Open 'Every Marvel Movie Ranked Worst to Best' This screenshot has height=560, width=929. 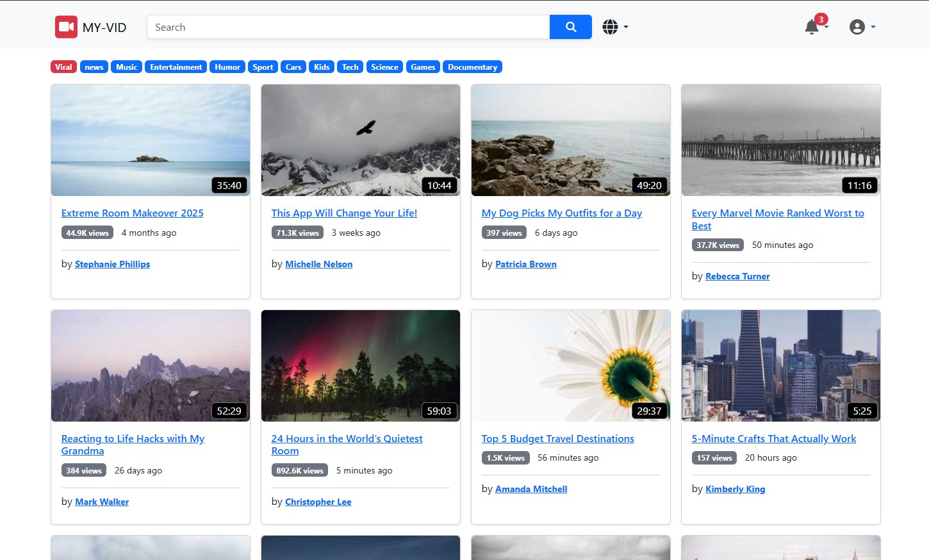tap(778, 219)
